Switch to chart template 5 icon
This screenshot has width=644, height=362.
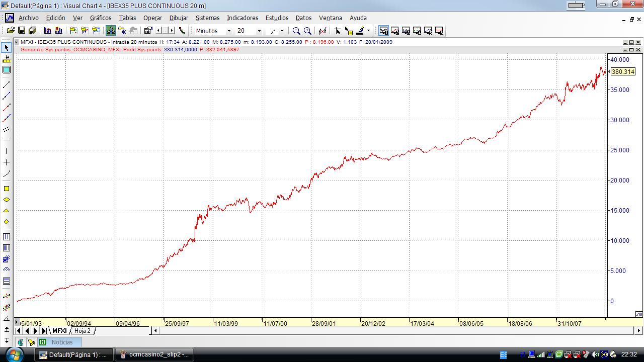[x=428, y=31]
